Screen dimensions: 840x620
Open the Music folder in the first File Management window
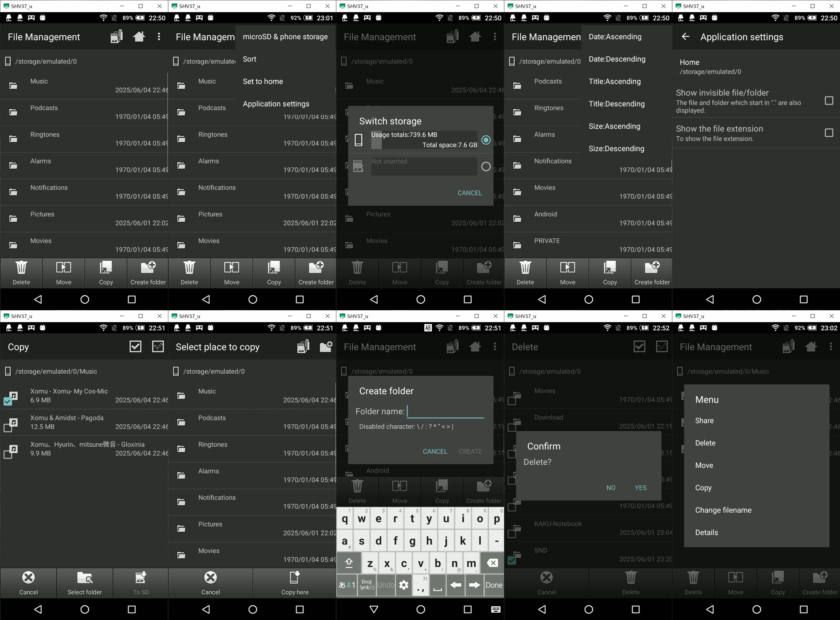pos(84,86)
